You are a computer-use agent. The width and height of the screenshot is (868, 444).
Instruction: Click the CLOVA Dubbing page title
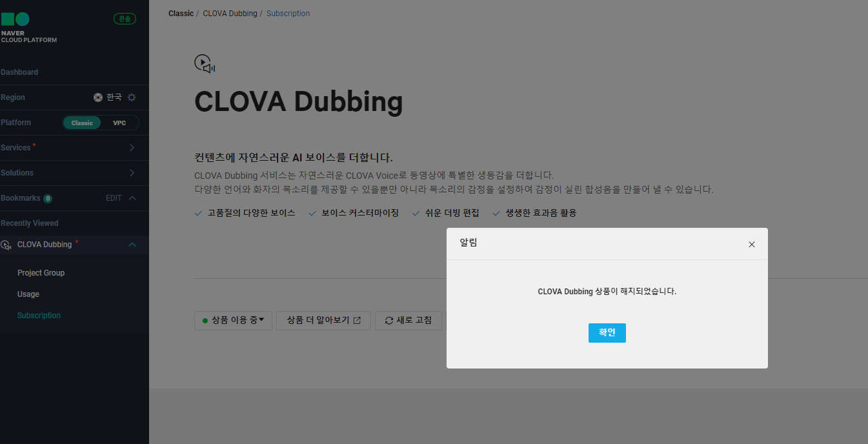299,101
